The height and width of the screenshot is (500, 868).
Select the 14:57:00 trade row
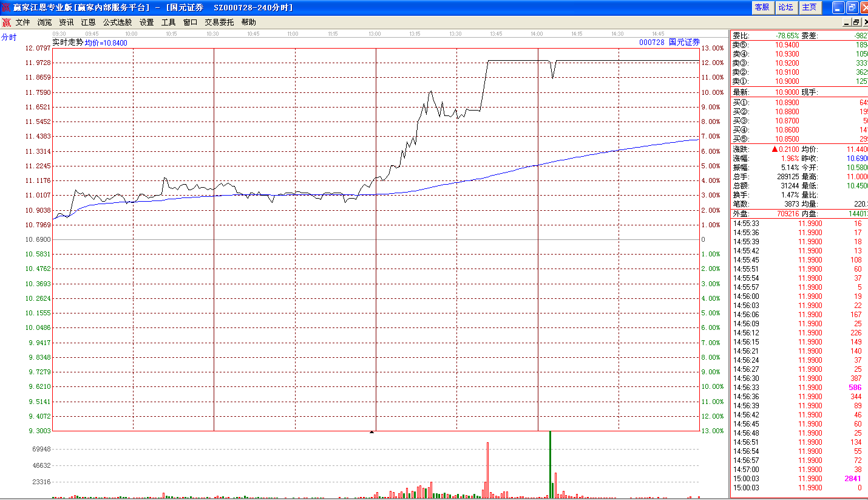pos(799,470)
